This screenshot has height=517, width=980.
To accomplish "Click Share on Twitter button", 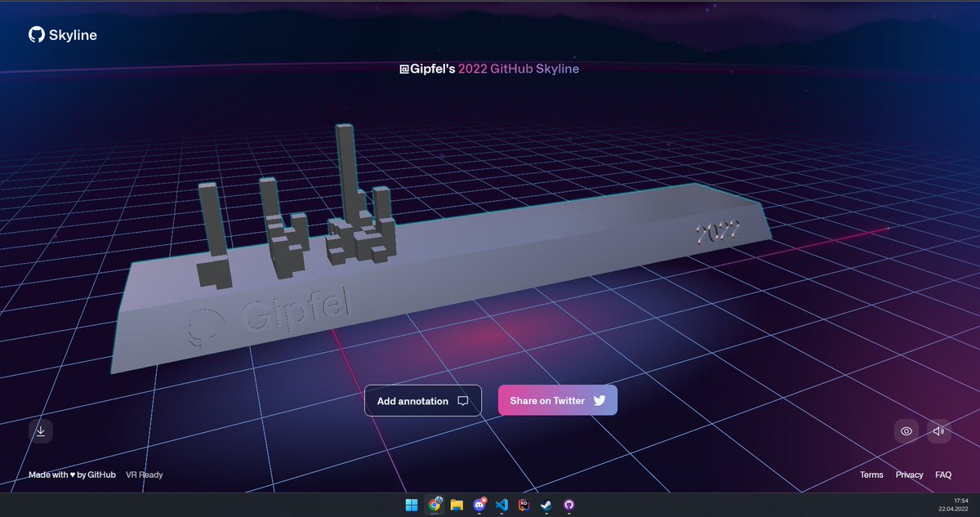I will tap(558, 401).
